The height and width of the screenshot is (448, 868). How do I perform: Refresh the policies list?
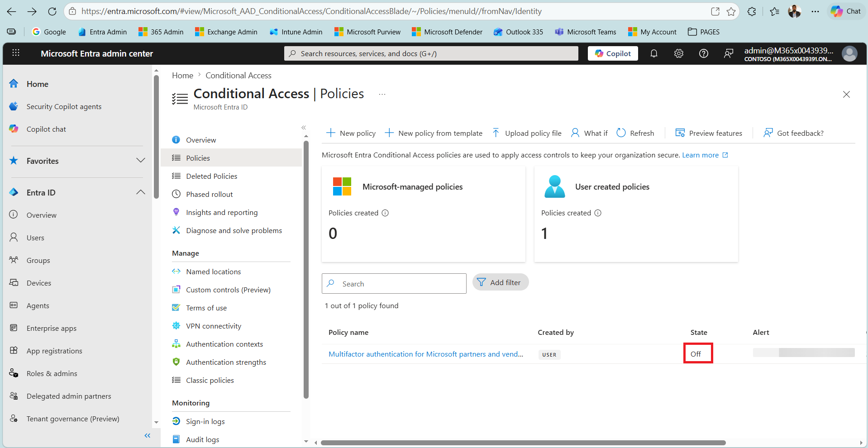point(635,133)
